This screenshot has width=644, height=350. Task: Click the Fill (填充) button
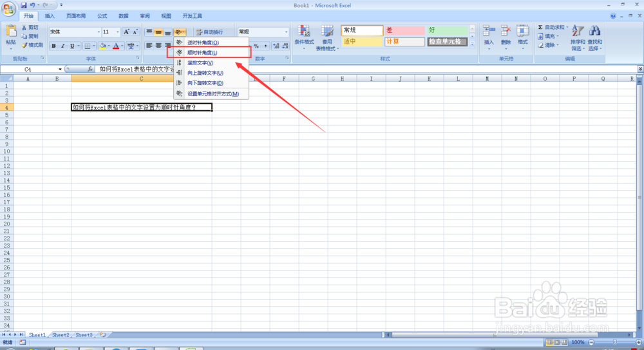pos(548,36)
